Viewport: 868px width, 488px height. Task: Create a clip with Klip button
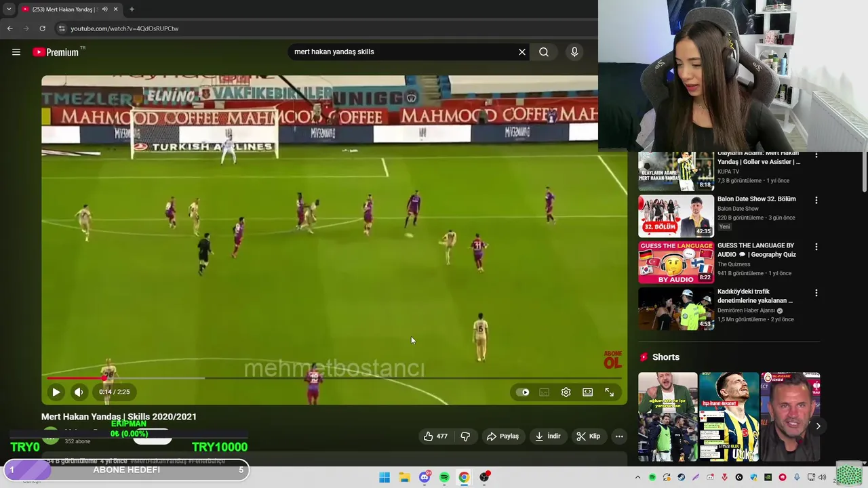tap(588, 436)
